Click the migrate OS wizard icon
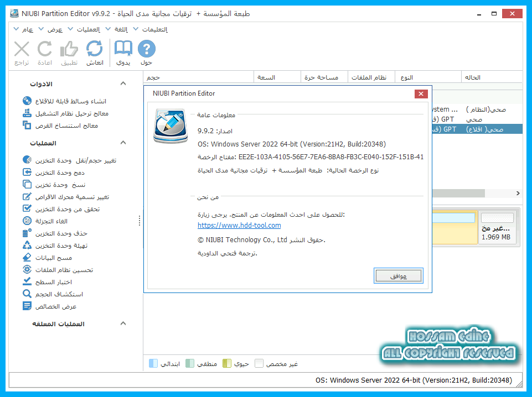This screenshot has width=532, height=397. click(x=27, y=113)
